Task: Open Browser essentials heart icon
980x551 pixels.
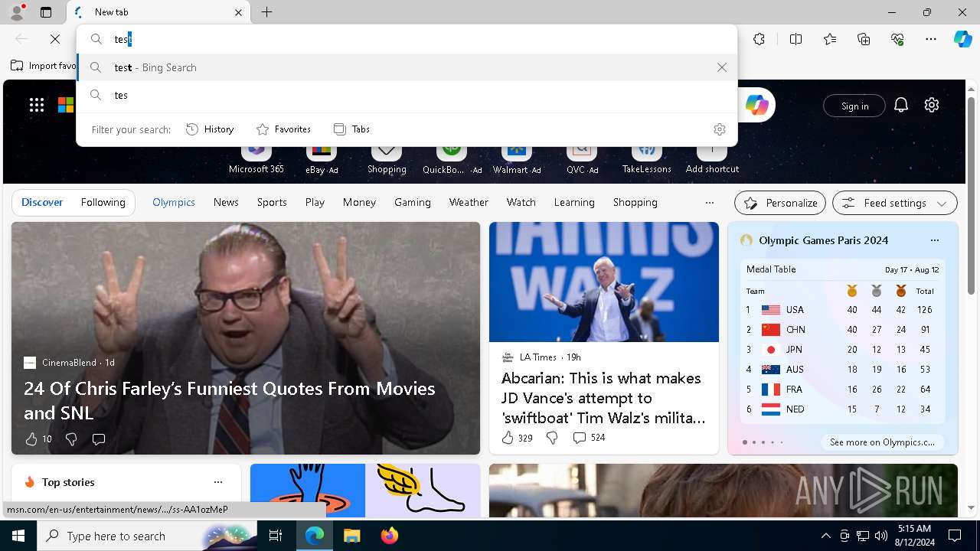Action: [897, 39]
